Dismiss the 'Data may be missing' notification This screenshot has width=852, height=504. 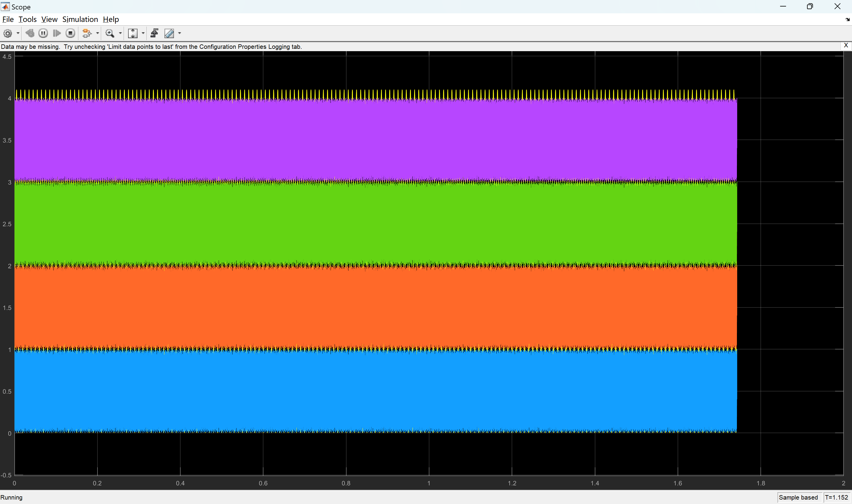(x=845, y=46)
